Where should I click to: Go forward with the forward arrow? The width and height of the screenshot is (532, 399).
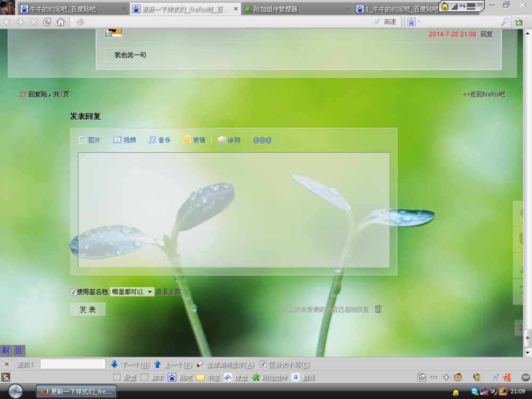(x=20, y=22)
